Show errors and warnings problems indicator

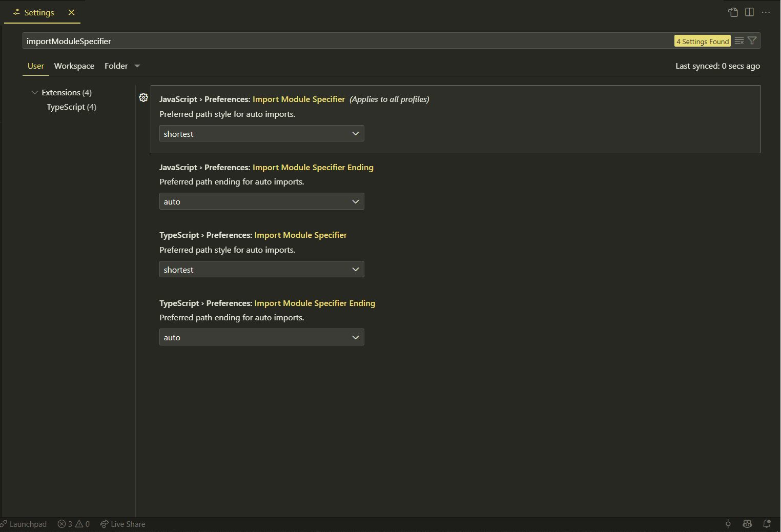[x=74, y=524]
